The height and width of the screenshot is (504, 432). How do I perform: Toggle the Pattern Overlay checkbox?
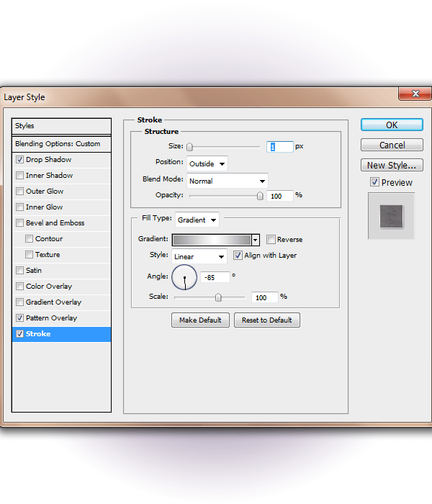point(20,318)
